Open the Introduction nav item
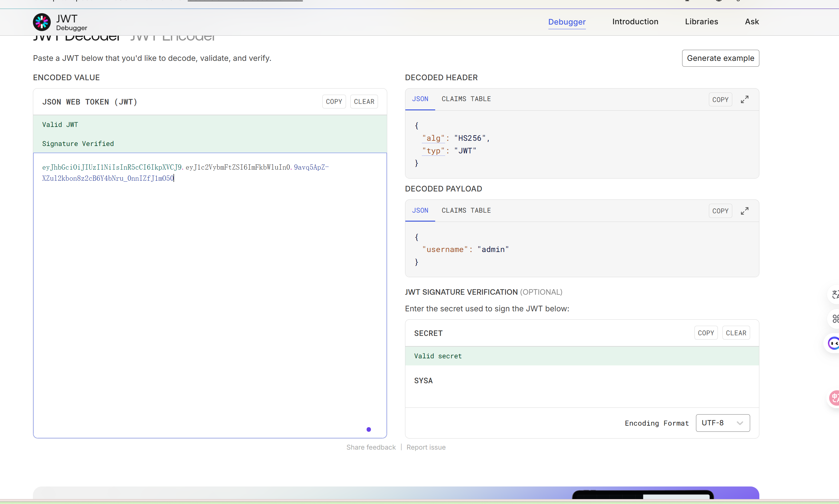 [635, 22]
